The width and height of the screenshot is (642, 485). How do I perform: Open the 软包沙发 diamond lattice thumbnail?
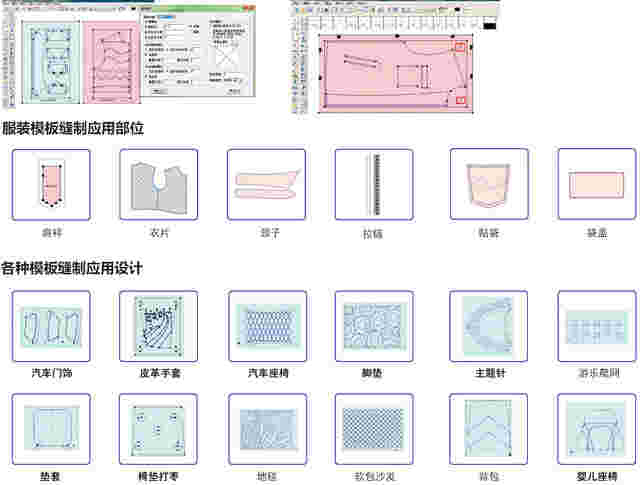tap(374, 429)
